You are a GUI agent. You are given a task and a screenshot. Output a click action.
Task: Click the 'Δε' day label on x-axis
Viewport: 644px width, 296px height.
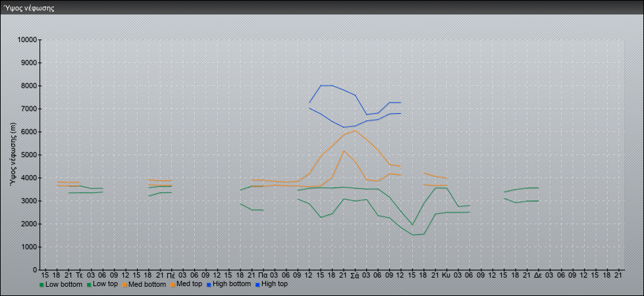[x=539, y=275]
